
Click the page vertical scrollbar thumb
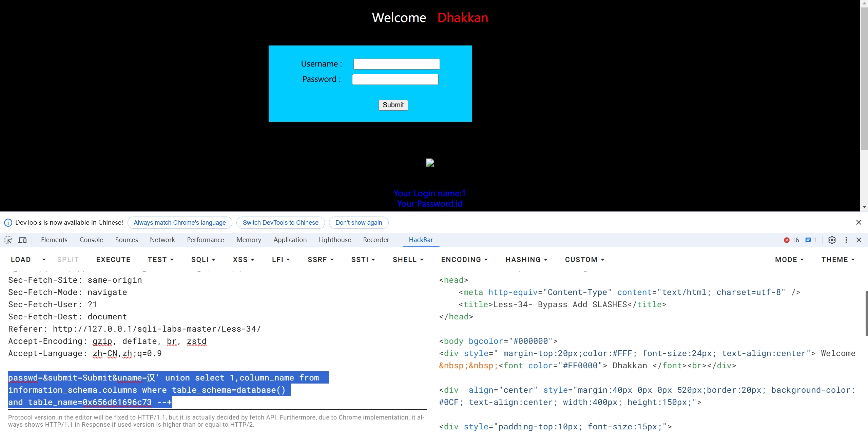(864, 78)
